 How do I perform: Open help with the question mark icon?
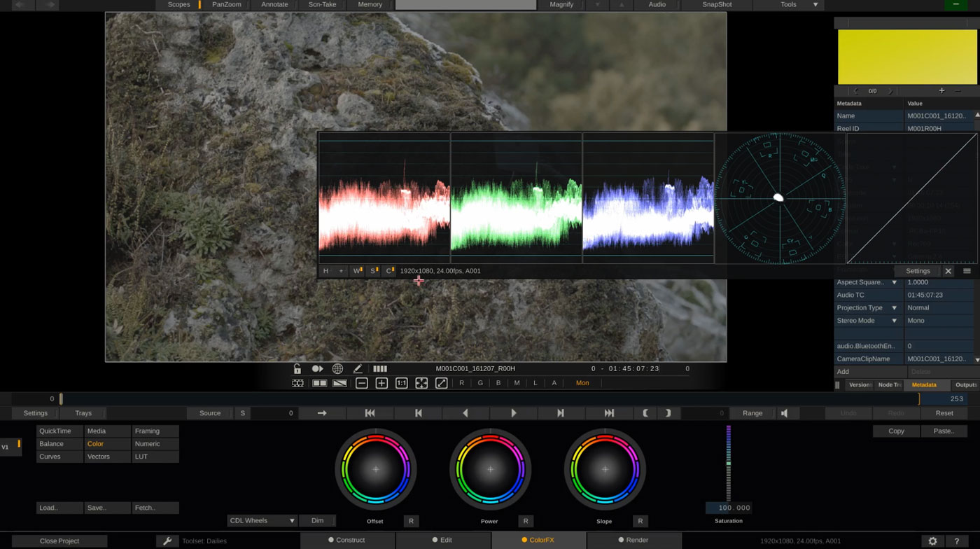[x=956, y=541]
